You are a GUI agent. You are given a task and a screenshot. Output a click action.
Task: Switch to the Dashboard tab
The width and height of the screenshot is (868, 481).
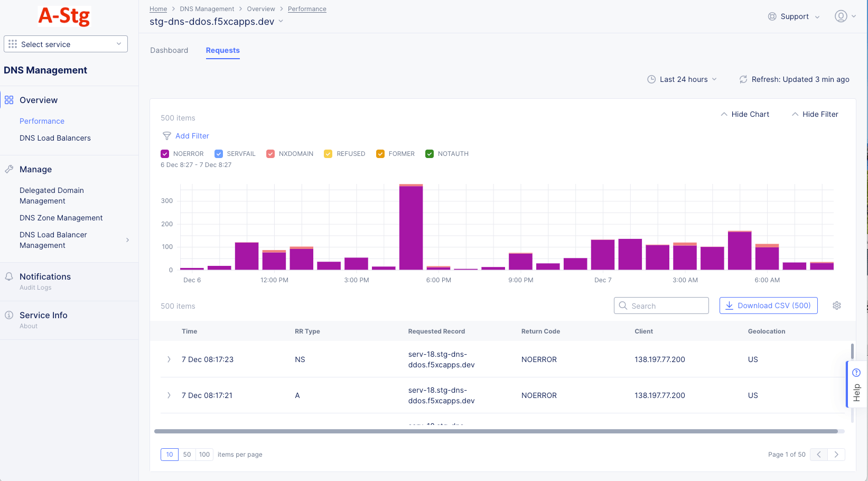coord(169,50)
